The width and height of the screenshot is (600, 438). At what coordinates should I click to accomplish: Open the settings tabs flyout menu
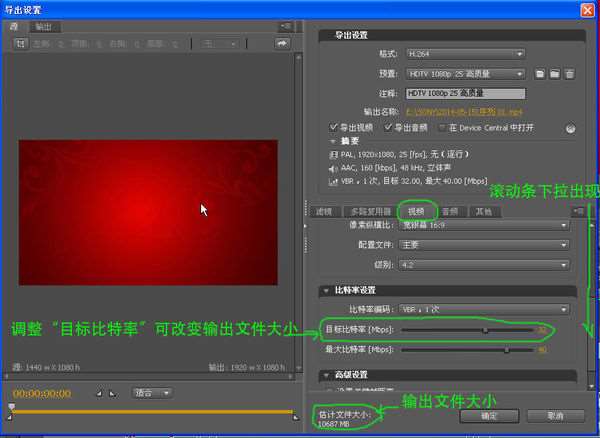pyautogui.click(x=578, y=211)
